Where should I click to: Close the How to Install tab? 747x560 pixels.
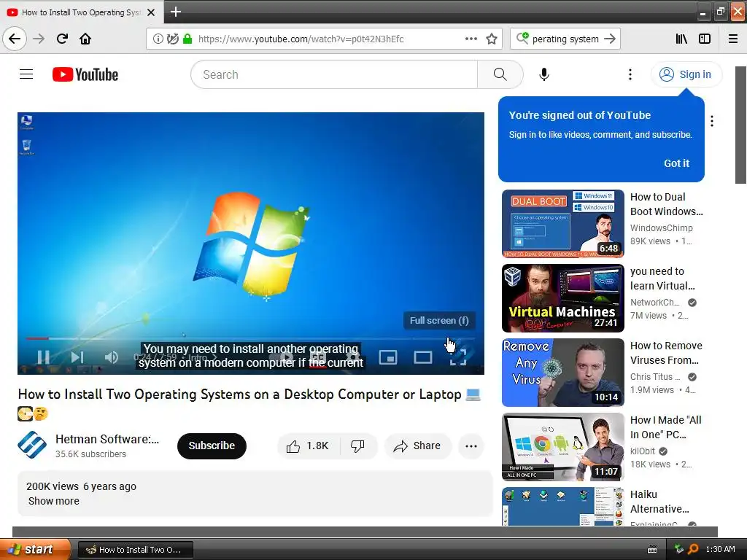pyautogui.click(x=151, y=12)
